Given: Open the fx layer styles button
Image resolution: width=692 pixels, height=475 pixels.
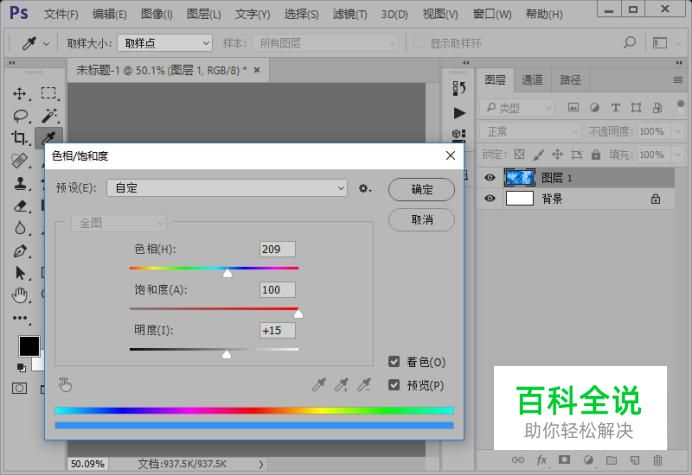Looking at the screenshot, I should tap(542, 460).
